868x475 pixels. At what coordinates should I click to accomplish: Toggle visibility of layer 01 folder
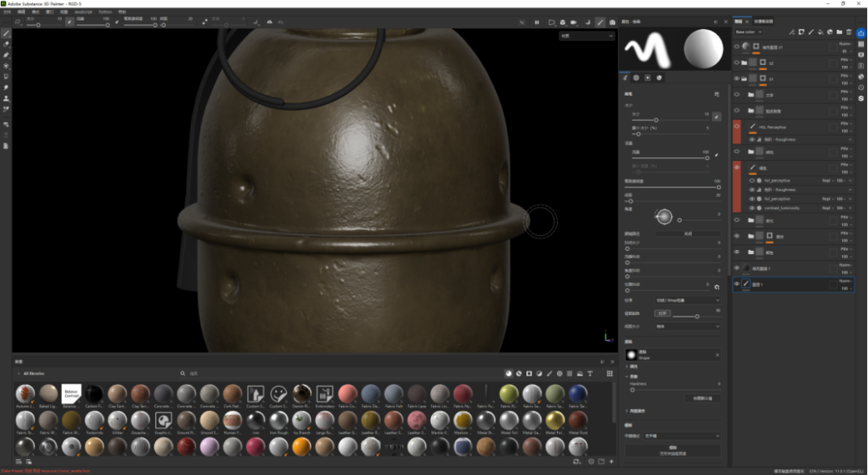coord(737,79)
